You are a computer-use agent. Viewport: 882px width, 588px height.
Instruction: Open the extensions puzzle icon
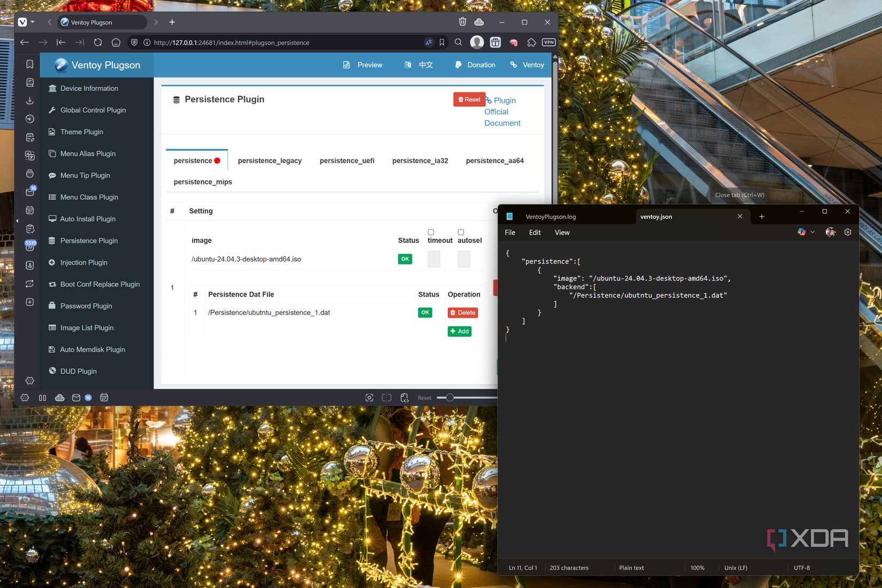coord(531,42)
